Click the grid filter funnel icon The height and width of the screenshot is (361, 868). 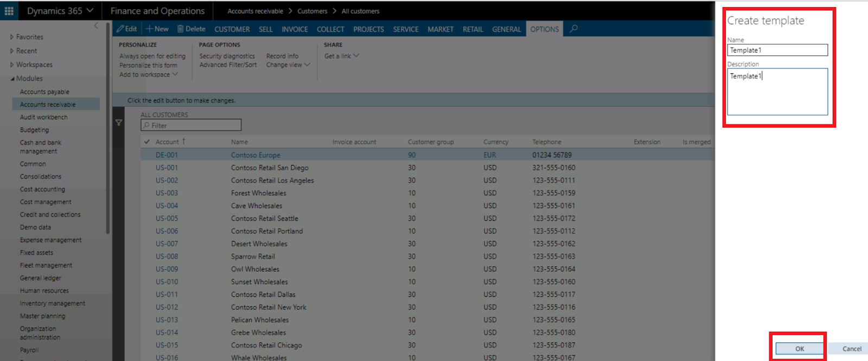click(x=119, y=123)
